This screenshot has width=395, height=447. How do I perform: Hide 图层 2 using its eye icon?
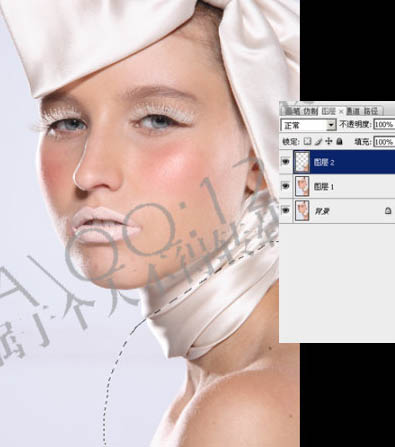point(286,162)
